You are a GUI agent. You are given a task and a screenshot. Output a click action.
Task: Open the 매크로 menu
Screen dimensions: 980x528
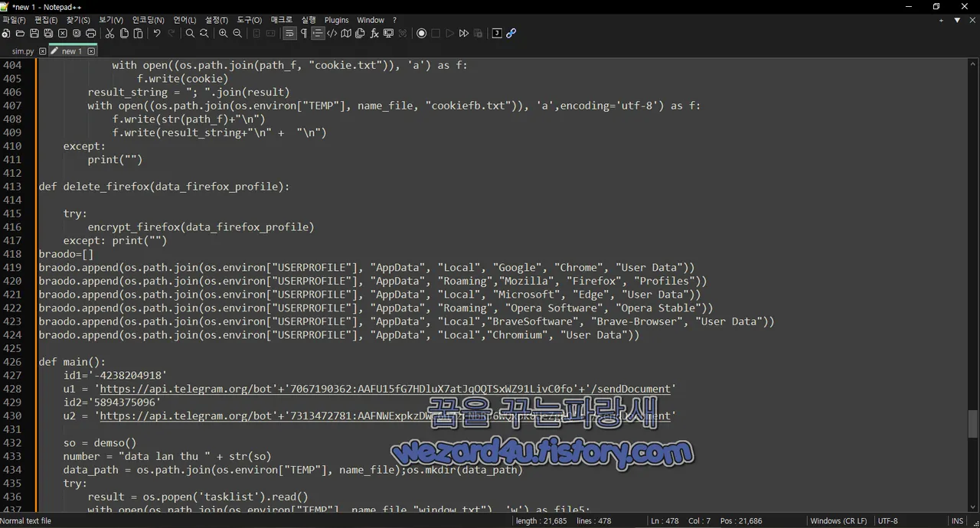point(282,20)
